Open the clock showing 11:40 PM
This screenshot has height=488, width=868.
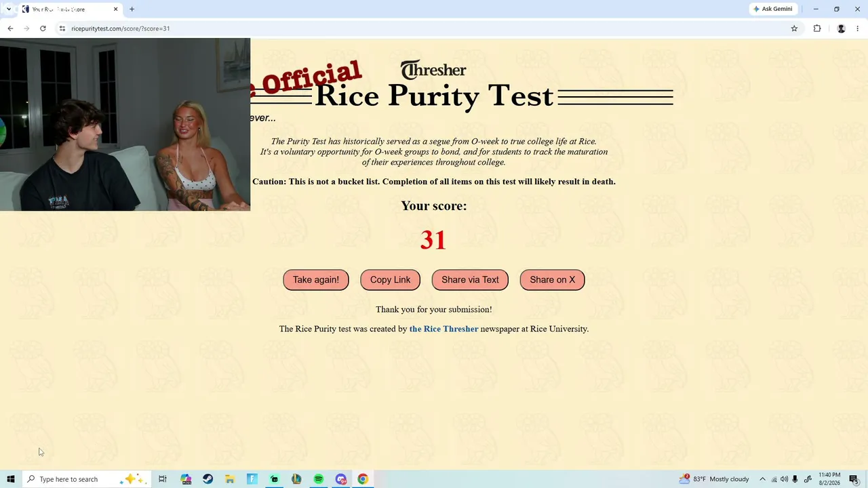(829, 479)
